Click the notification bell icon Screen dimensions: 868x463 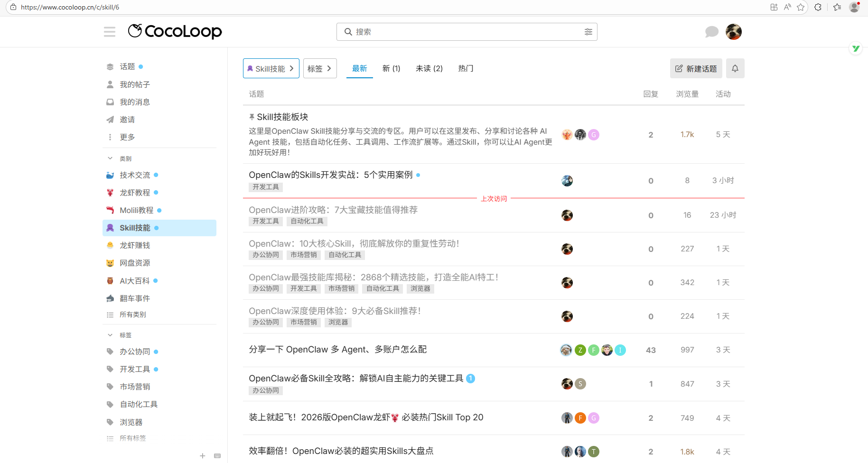735,68
